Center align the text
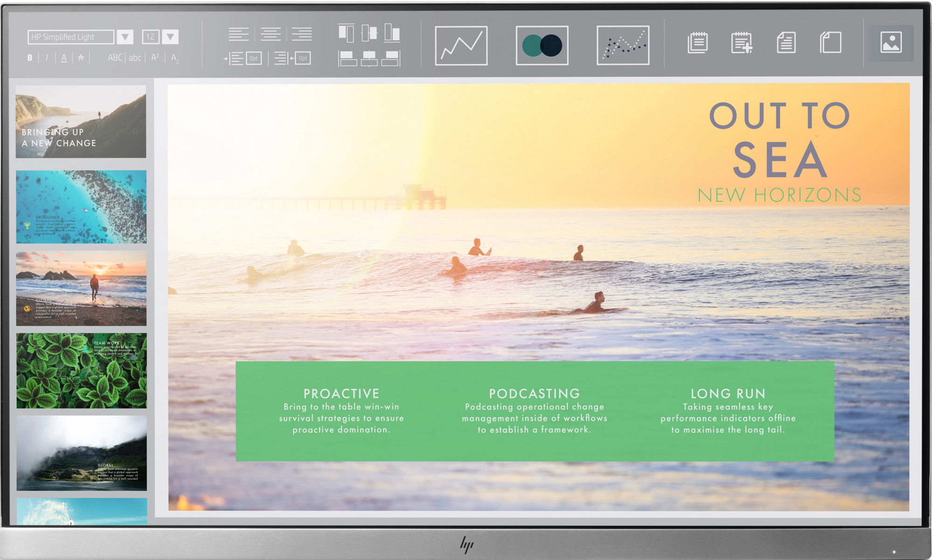The width and height of the screenshot is (933, 560). pos(270,34)
